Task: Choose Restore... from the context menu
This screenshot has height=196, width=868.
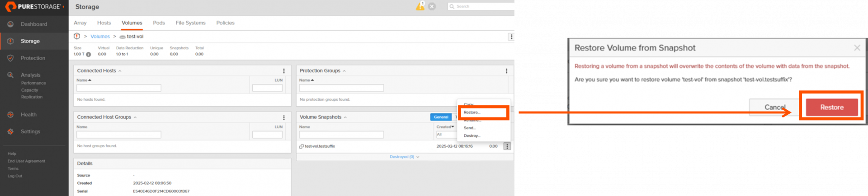Action: [x=472, y=112]
